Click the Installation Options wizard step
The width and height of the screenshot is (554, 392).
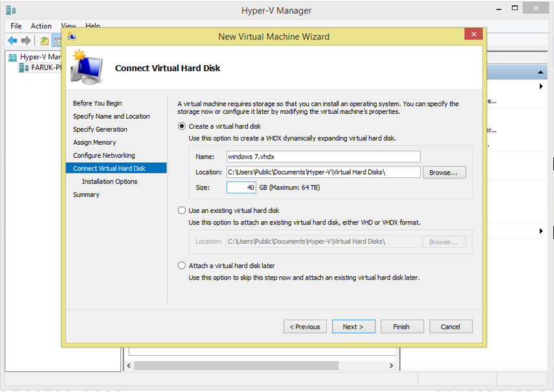click(x=110, y=182)
